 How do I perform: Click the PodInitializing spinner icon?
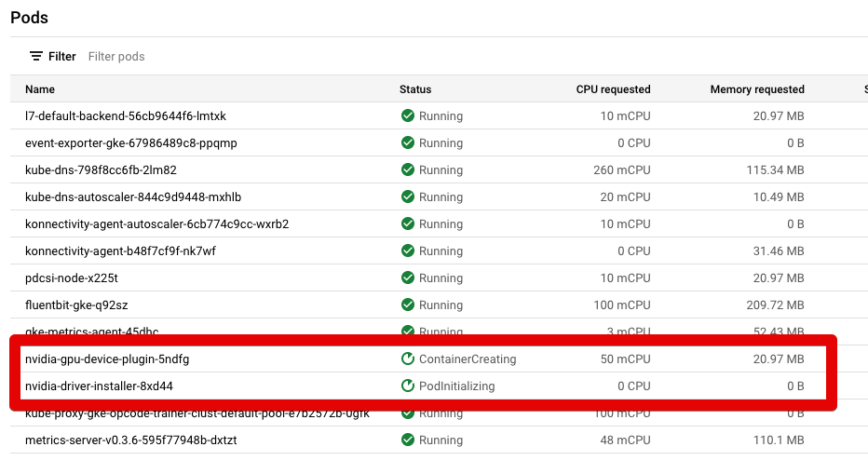(407, 386)
